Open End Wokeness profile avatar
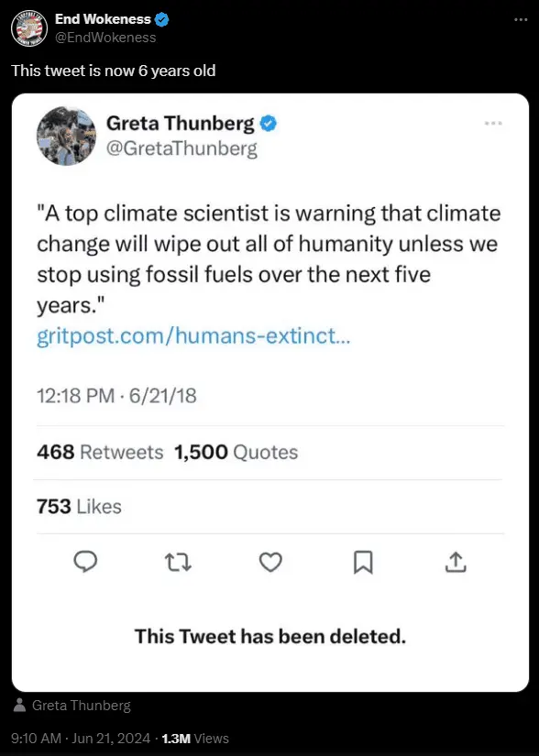The height and width of the screenshot is (756, 539). (x=27, y=28)
